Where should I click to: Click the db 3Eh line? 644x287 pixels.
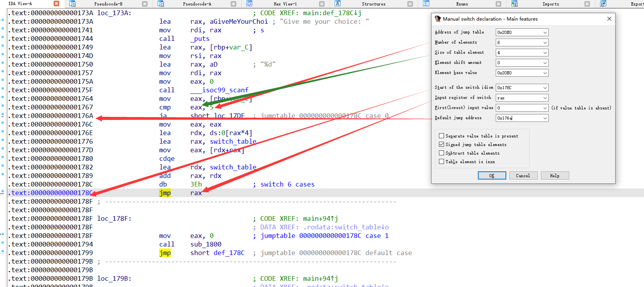[x=181, y=184]
